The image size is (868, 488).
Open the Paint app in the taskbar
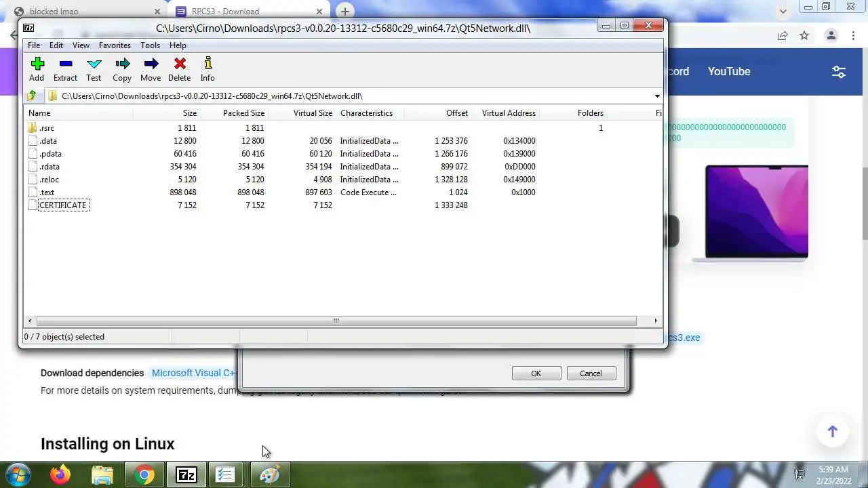click(x=269, y=474)
